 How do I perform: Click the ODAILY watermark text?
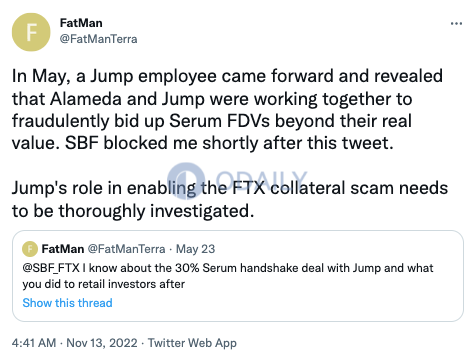(262, 180)
